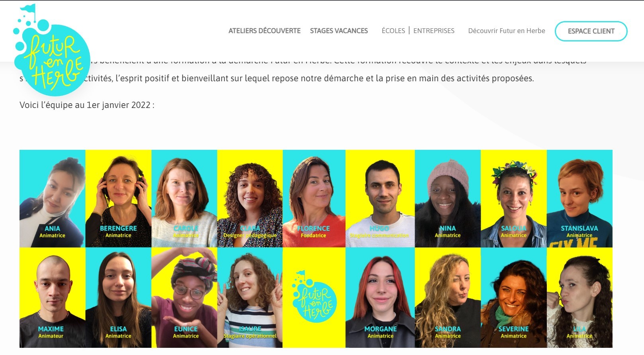Select Florence Fondatrice photo
This screenshot has width=644, height=355.
pos(314,198)
